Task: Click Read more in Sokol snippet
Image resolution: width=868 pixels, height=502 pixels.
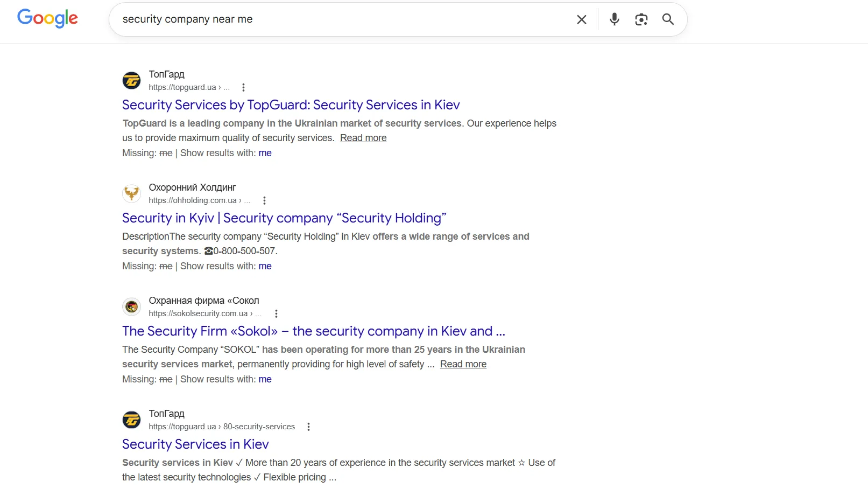Action: click(x=463, y=364)
